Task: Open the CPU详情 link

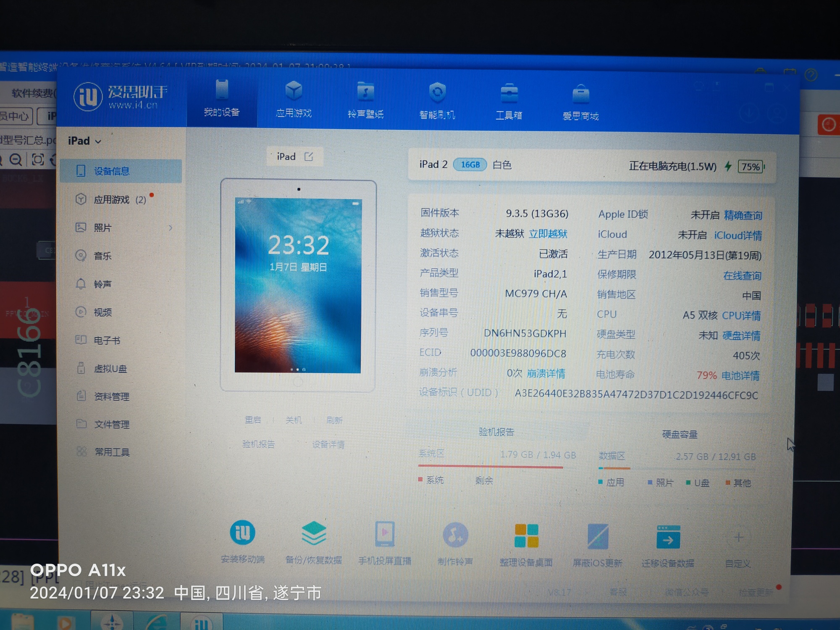Action: pyautogui.click(x=741, y=315)
